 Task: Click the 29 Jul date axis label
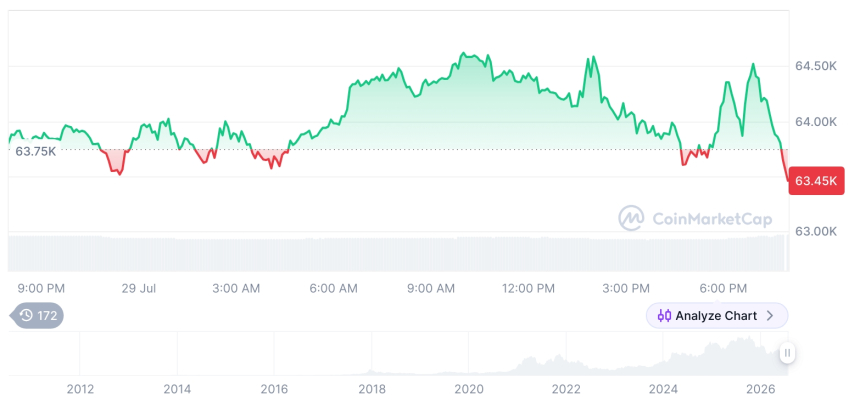(139, 289)
